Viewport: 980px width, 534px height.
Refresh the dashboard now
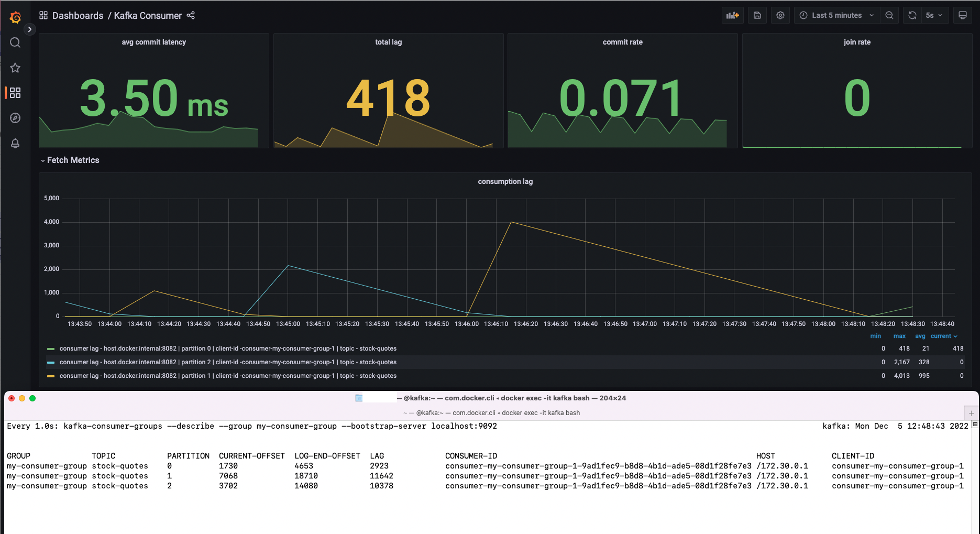click(912, 15)
